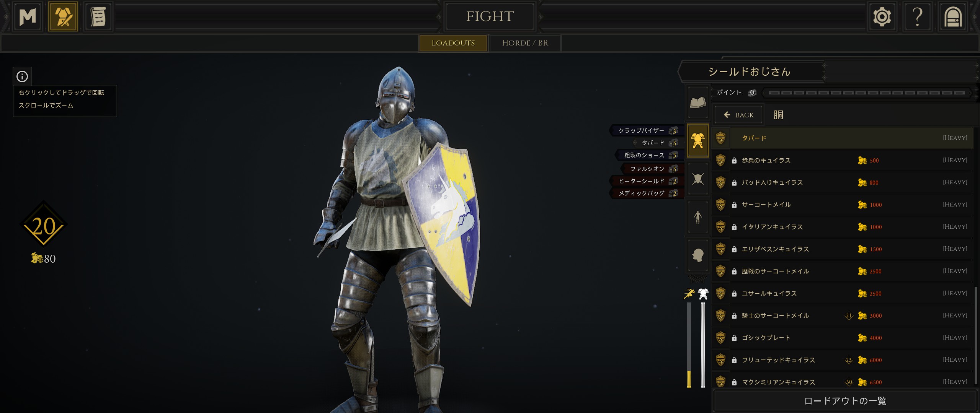Open the scroll document icon
Viewport: 980px width, 413px height.
(x=98, y=17)
